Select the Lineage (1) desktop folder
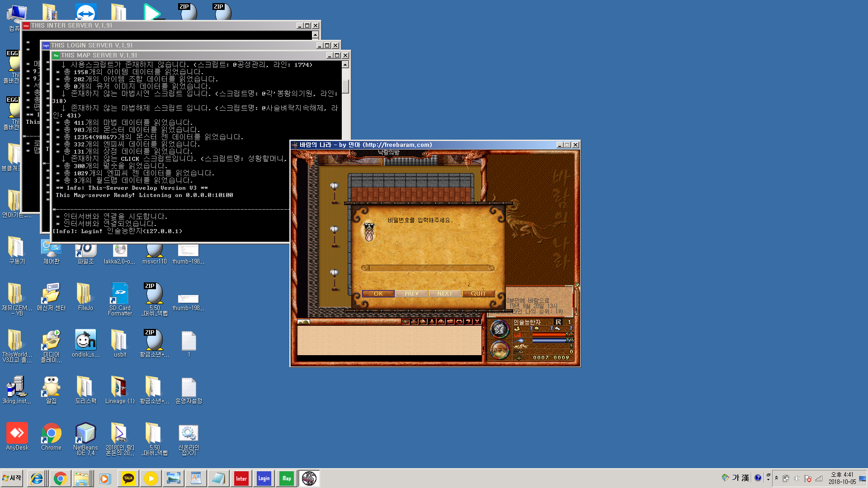868x488 pixels. click(x=120, y=390)
